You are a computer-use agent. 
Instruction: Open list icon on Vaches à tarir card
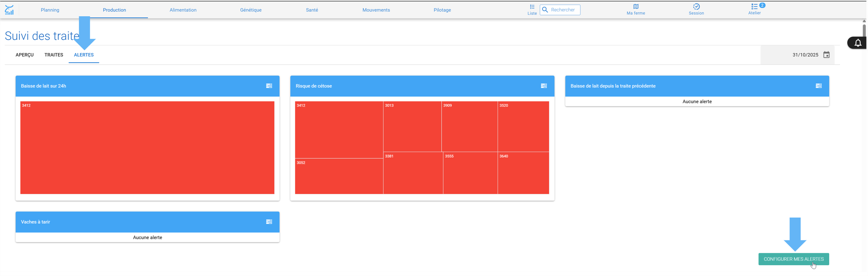tap(269, 222)
